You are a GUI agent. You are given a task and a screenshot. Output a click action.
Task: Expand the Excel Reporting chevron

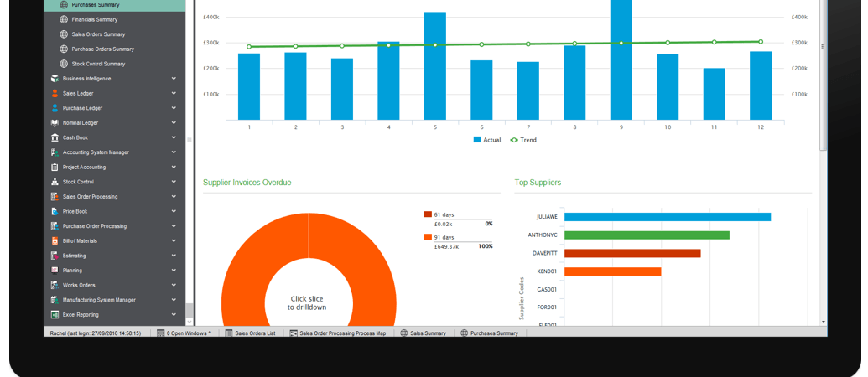coord(174,314)
